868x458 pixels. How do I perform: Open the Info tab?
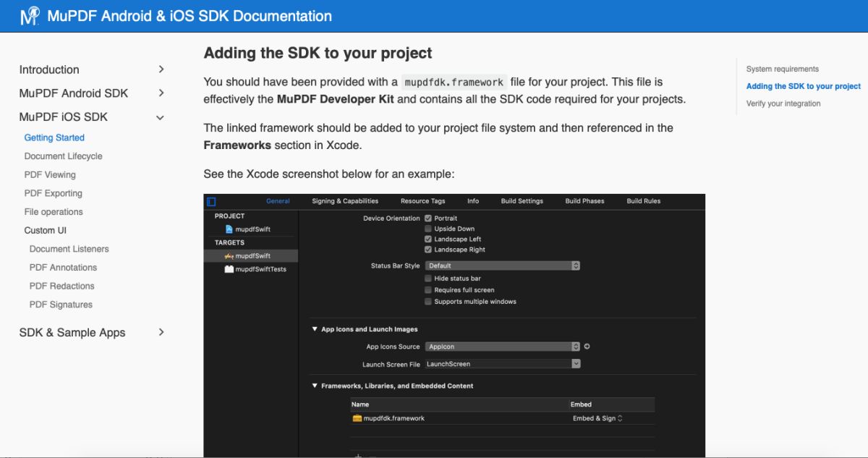coord(473,201)
